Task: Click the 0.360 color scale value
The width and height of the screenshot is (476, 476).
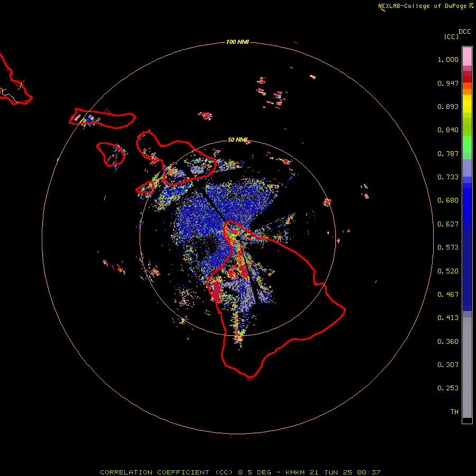Action: (448, 342)
